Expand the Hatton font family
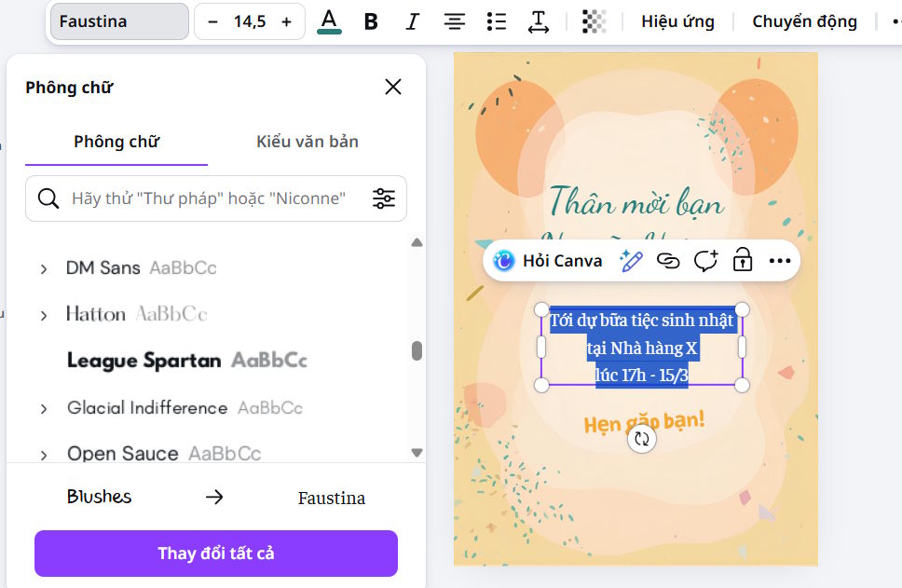Viewport: 902px width, 588px height. [43, 315]
